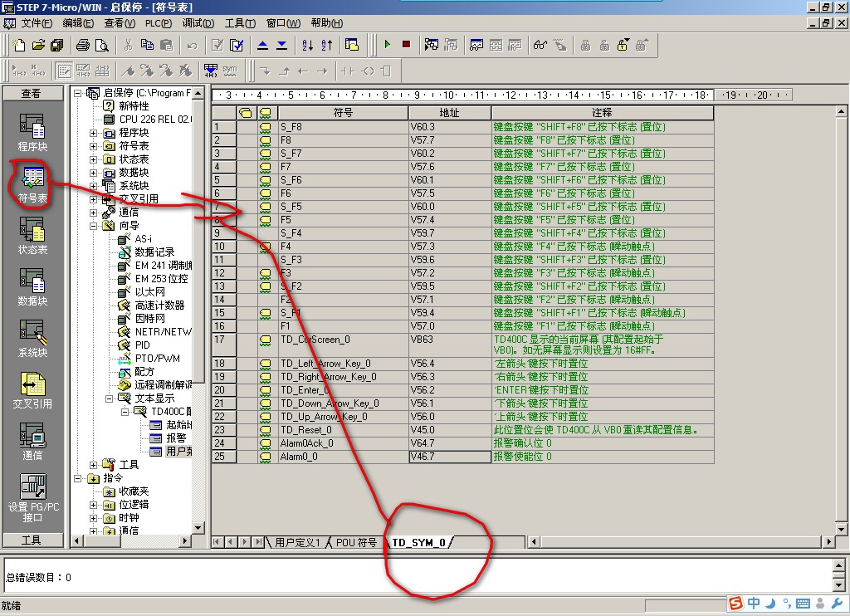Select the 用户定义1 tab
The width and height of the screenshot is (850, 616).
point(297,543)
